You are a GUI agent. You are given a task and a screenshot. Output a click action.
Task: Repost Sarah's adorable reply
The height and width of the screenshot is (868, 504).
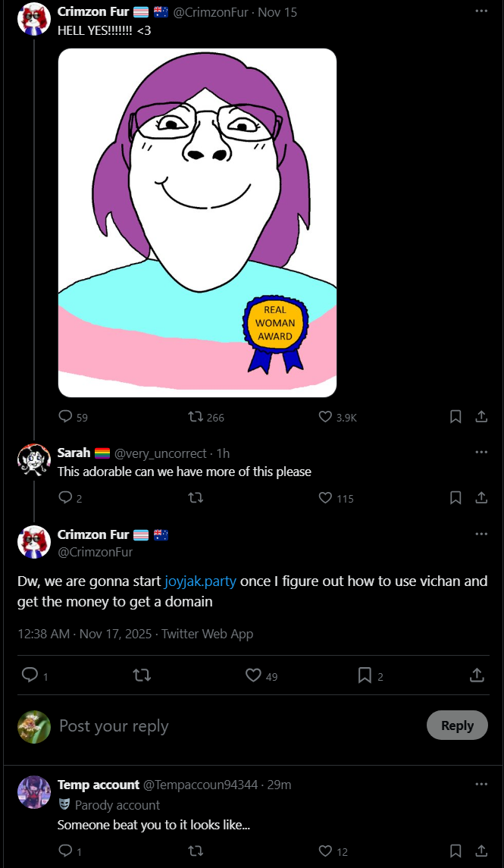[196, 498]
